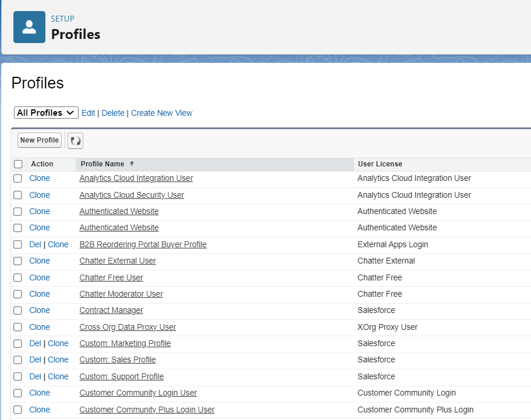Clone the Chatter External User profile
This screenshot has height=420, width=531.
[x=40, y=261]
